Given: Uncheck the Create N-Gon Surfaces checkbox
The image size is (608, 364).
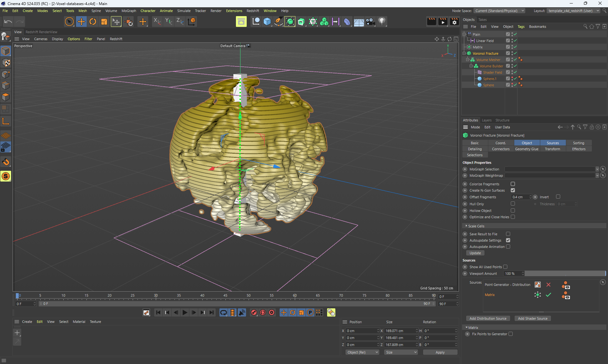Looking at the screenshot, I should click(x=513, y=190).
